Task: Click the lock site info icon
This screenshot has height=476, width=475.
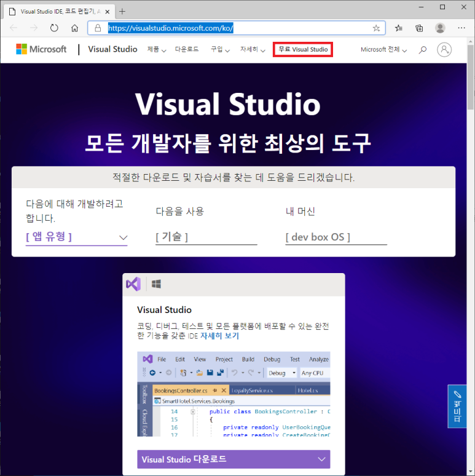Action: click(98, 28)
